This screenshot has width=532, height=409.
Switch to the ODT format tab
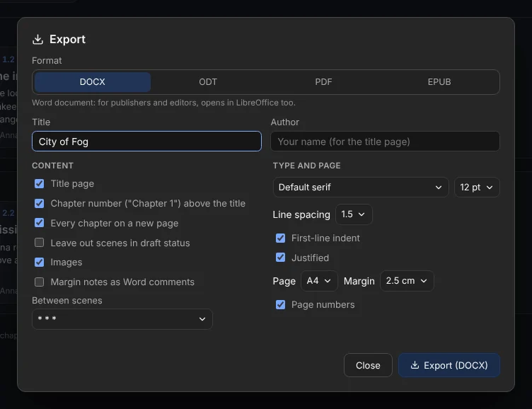(x=208, y=82)
